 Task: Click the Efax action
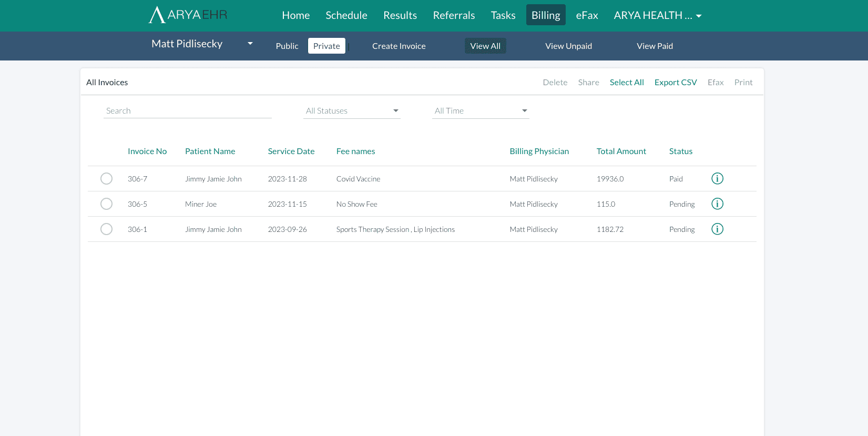tap(716, 82)
